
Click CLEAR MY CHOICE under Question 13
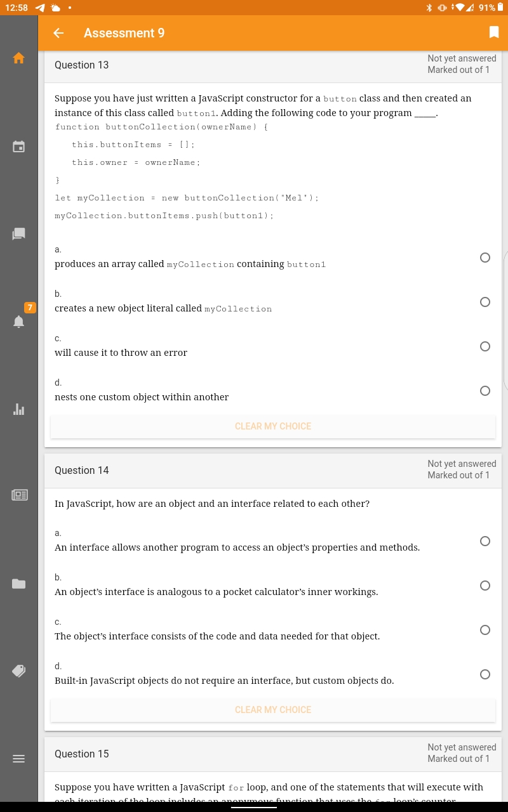click(273, 426)
